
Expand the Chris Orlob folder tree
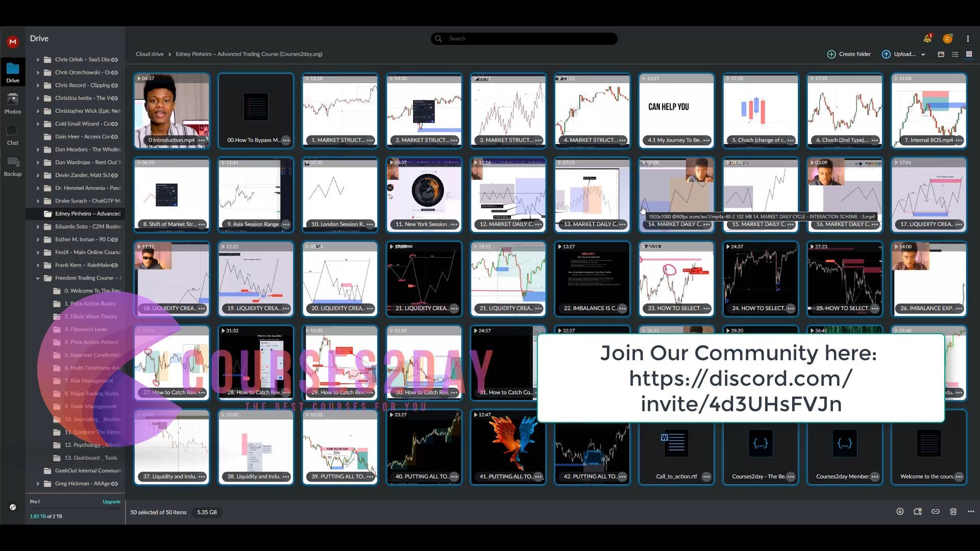click(38, 60)
